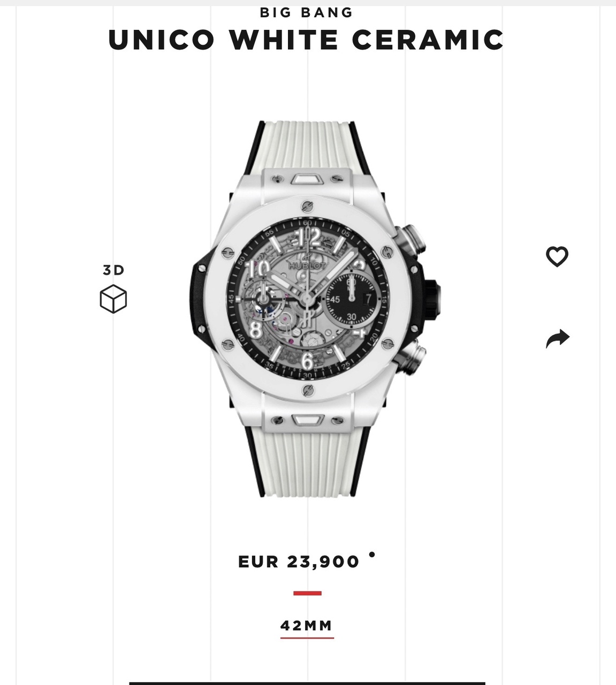Click the lower chronograph pusher
The width and height of the screenshot is (616, 685).
412,356
